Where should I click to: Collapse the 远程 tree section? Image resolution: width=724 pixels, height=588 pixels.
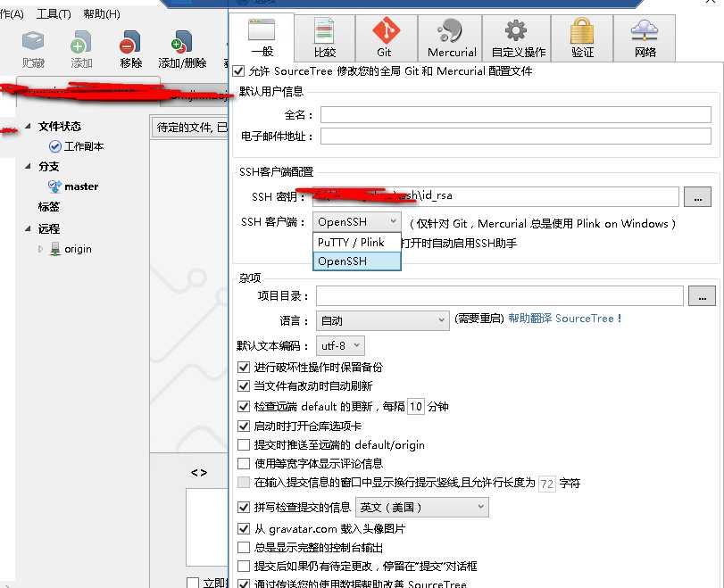(x=28, y=228)
